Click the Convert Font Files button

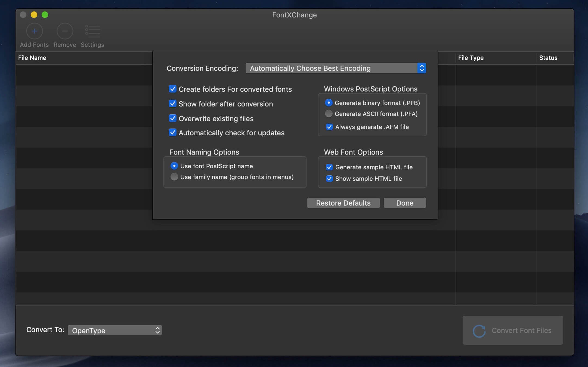coord(513,330)
